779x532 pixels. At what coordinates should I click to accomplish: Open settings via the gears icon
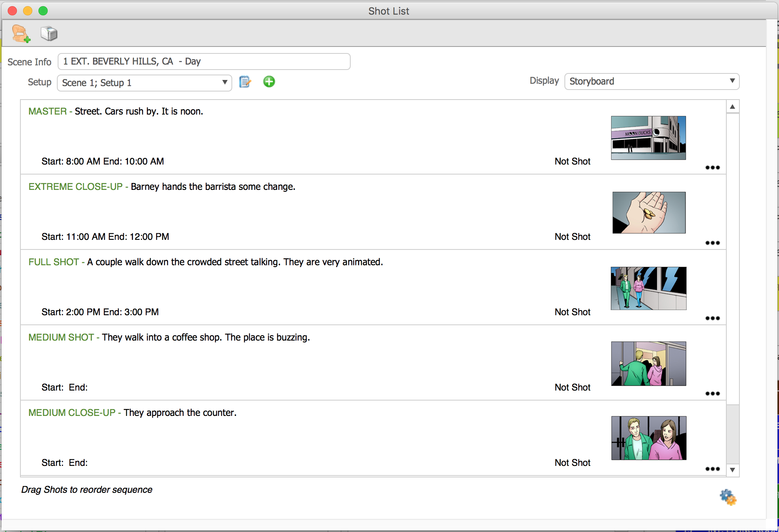(728, 497)
